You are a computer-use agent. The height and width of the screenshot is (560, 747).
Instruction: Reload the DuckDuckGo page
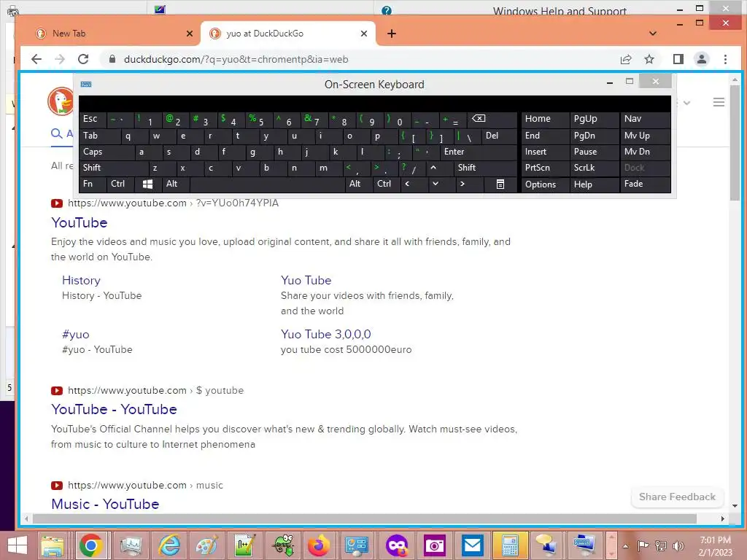(83, 59)
